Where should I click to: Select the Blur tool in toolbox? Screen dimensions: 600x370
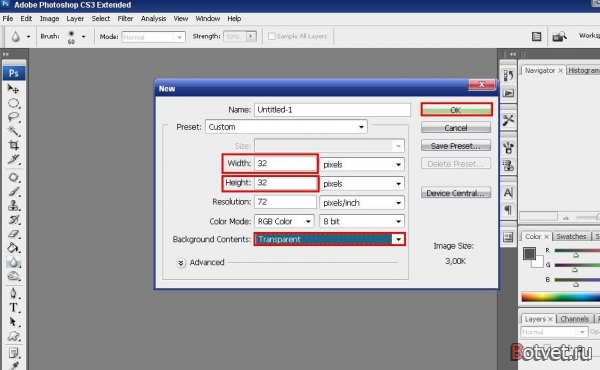pyautogui.click(x=13, y=262)
